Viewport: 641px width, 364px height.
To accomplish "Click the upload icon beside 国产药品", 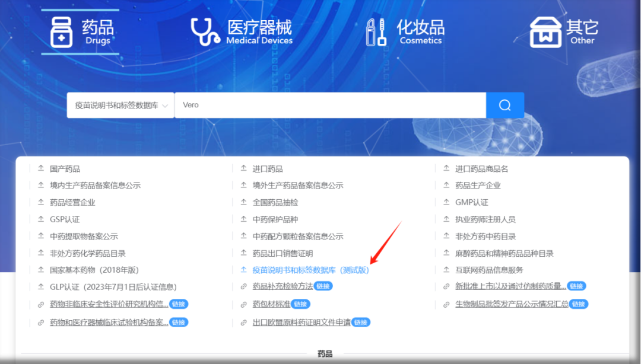I will pos(41,169).
